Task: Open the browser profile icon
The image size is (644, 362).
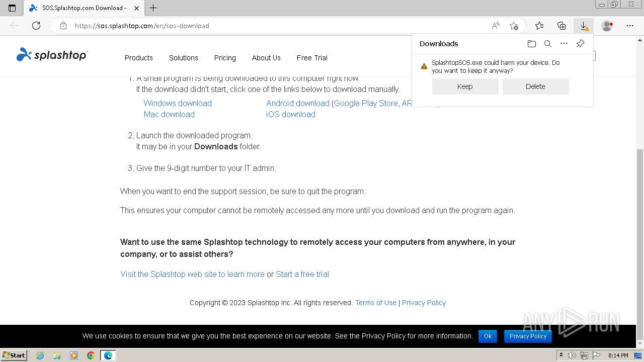Action: click(607, 26)
